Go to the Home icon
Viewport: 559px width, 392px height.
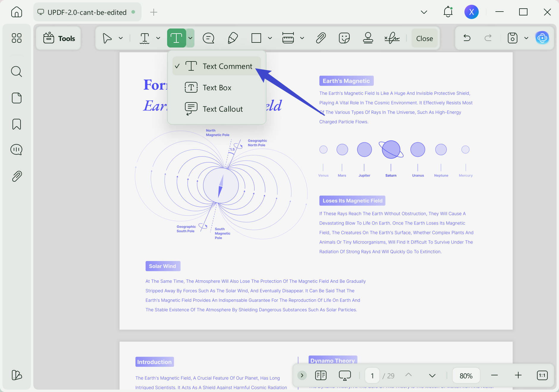pyautogui.click(x=17, y=12)
